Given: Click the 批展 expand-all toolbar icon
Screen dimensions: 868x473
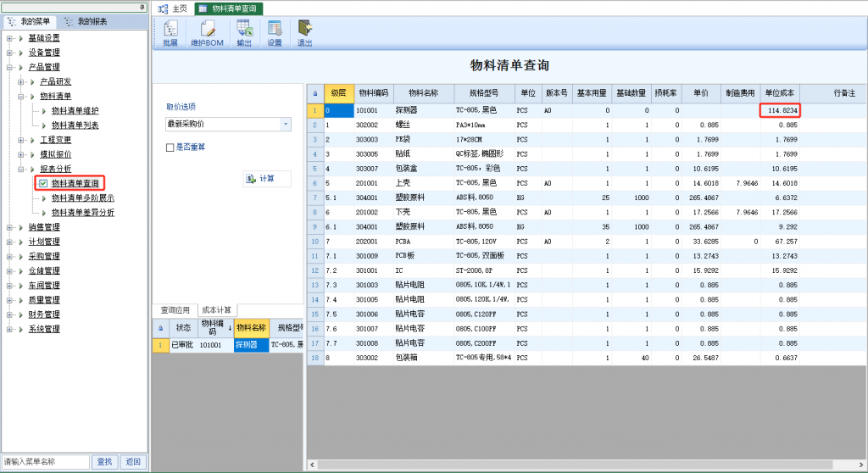Looking at the screenshot, I should point(170,31).
